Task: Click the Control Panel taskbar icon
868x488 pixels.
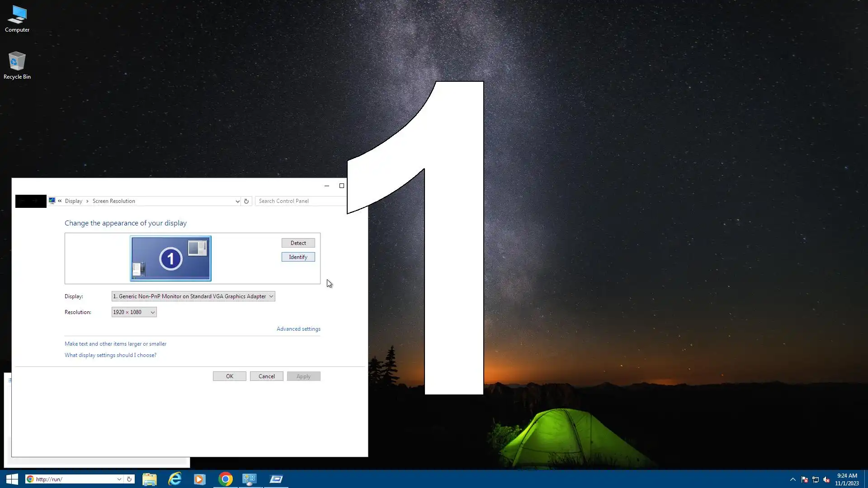Action: 250,479
